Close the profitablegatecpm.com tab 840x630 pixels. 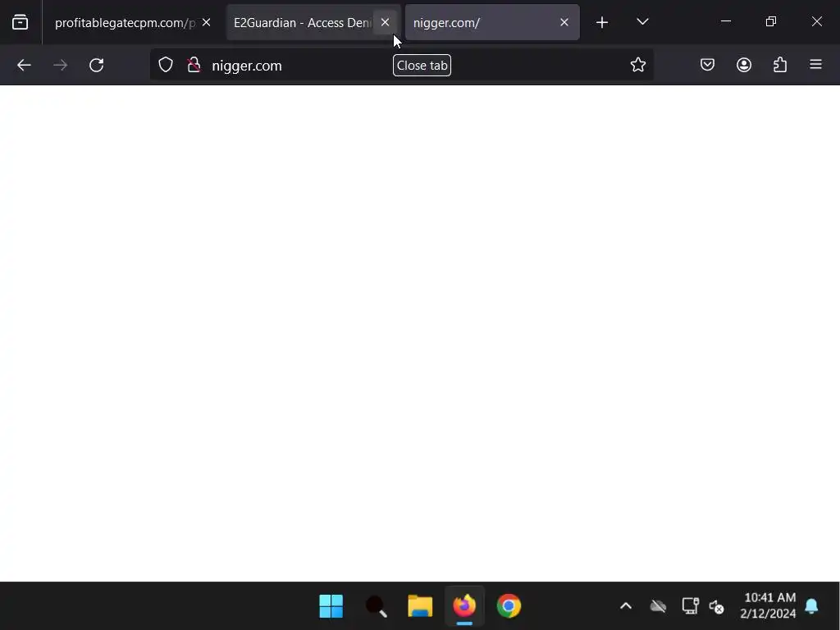tap(206, 22)
